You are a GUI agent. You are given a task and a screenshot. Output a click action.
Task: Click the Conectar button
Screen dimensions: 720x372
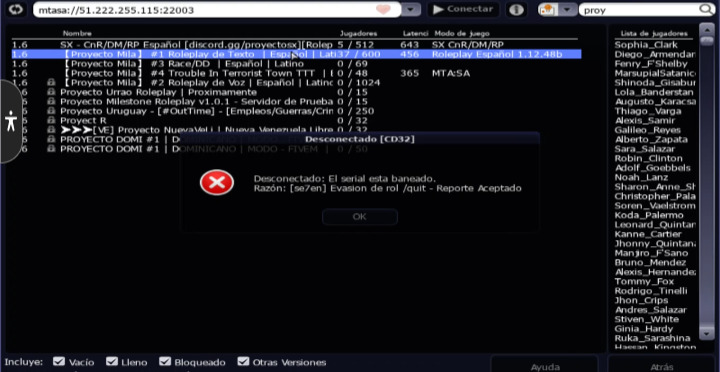tap(463, 10)
